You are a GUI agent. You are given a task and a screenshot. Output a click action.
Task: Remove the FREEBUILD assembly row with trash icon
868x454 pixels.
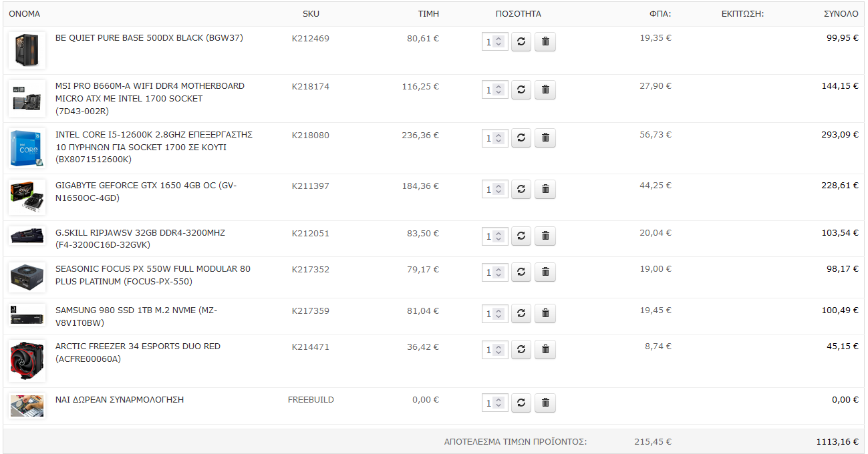click(x=545, y=403)
